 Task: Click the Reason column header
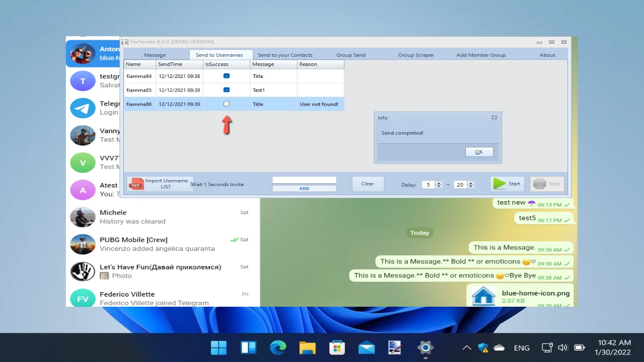pos(320,64)
